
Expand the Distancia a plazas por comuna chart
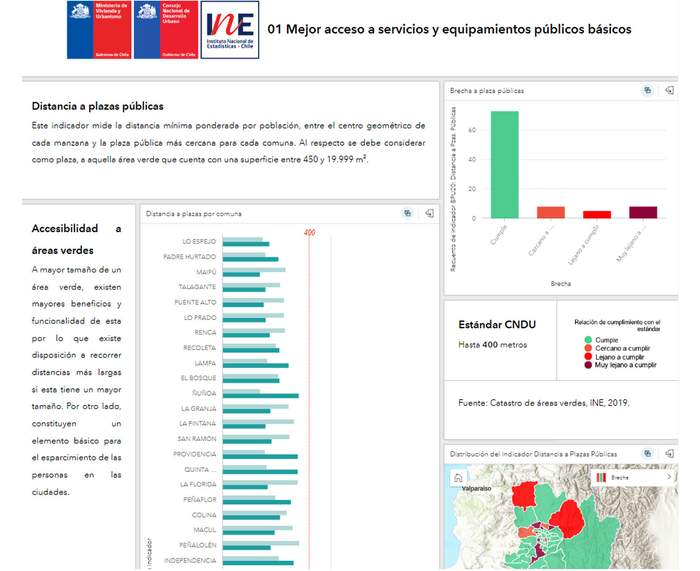pos(429,213)
